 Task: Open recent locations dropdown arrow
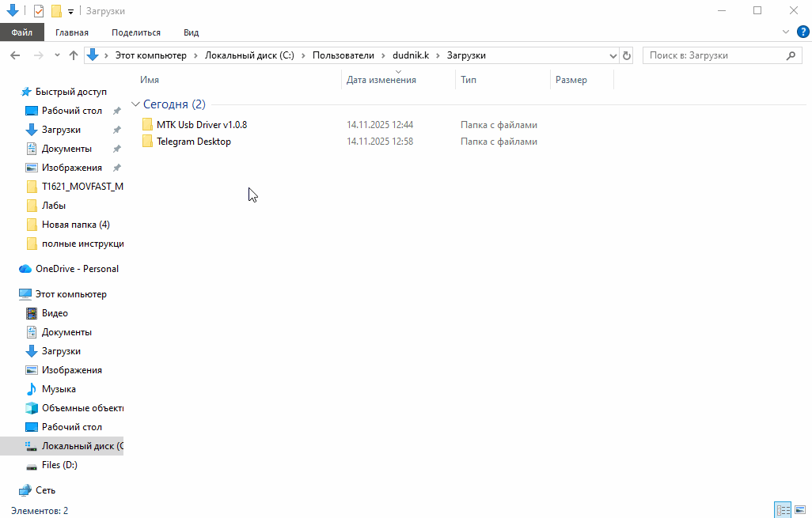56,55
